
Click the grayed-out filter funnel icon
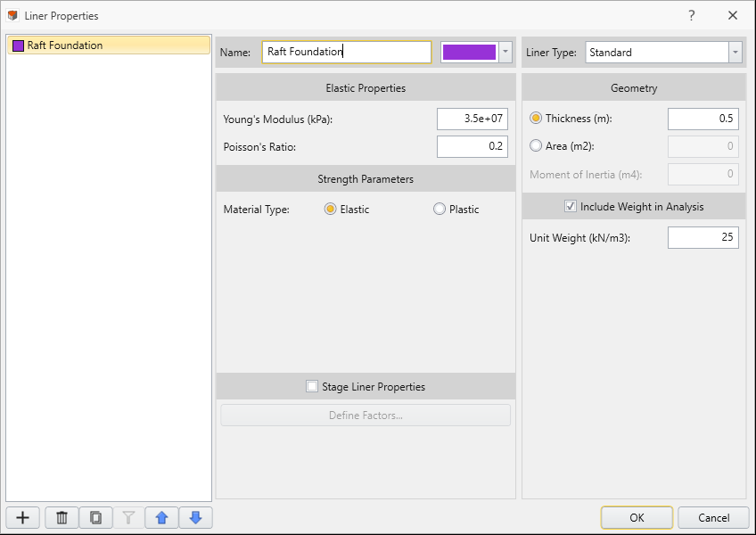(128, 518)
